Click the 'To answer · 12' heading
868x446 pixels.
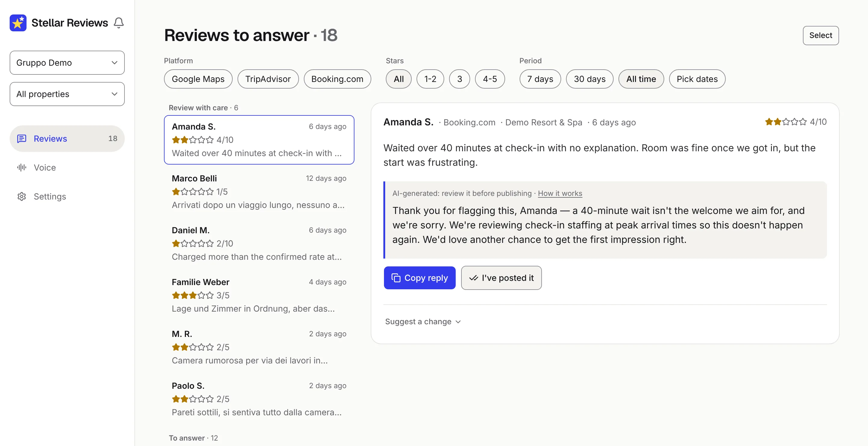(x=193, y=438)
